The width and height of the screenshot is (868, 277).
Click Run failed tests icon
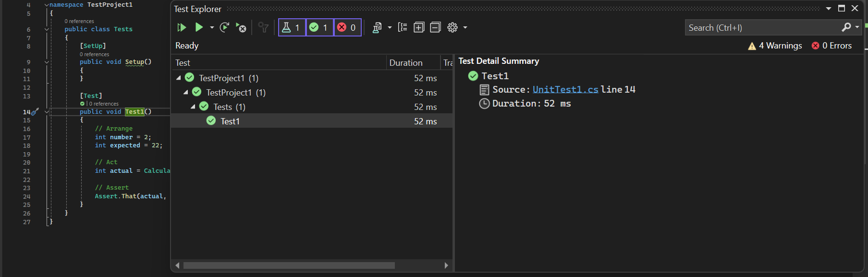pos(241,27)
